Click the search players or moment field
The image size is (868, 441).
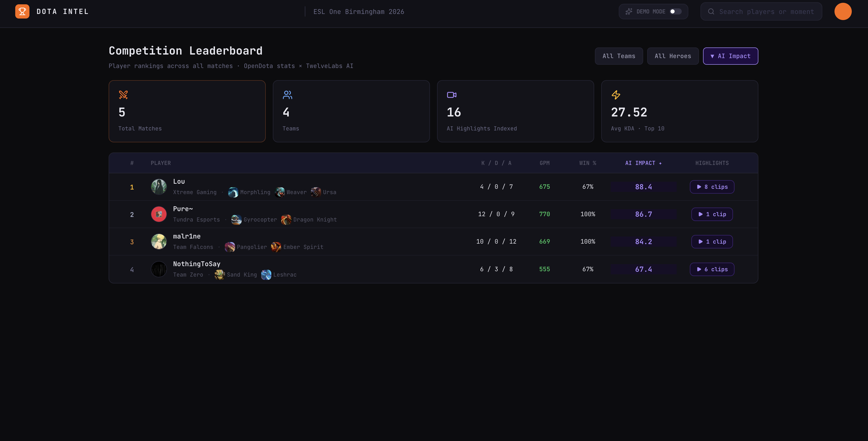point(766,11)
